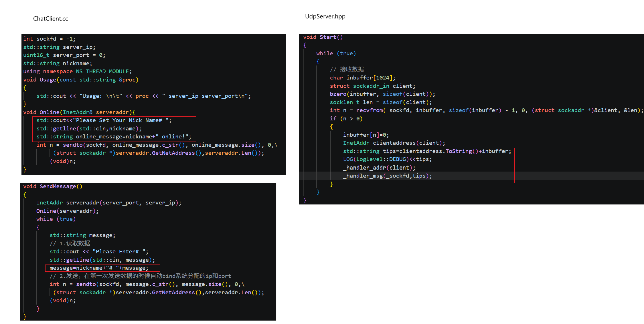Image resolution: width=644 pixels, height=324 pixels.
Task: Click the 'int n = recvfrom(...)' line
Action: (x=487, y=110)
